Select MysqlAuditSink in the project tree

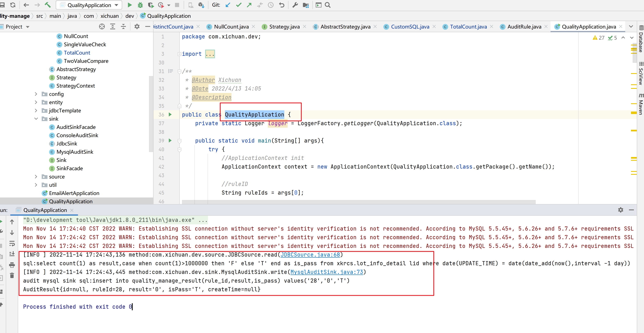pos(75,152)
